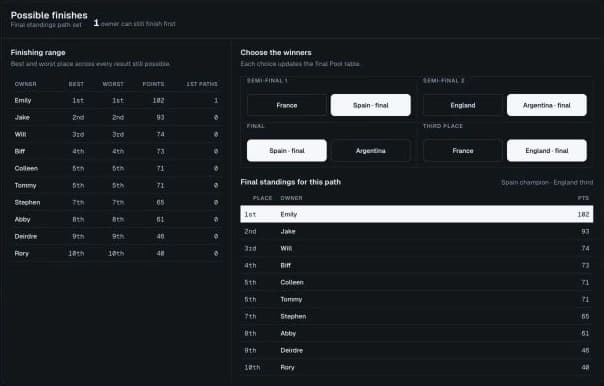
Task: Click the Possible finishes heading
Action: click(x=49, y=15)
